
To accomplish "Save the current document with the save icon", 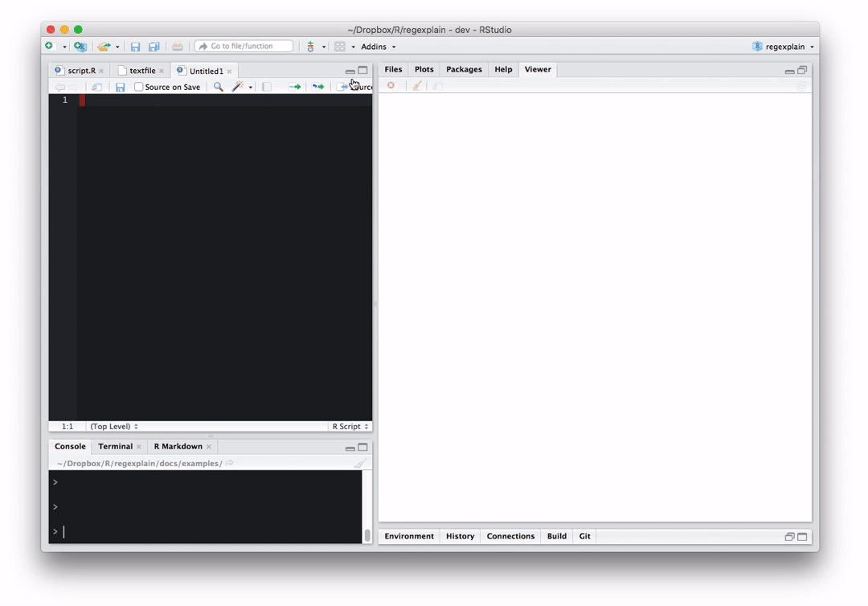I will point(135,46).
